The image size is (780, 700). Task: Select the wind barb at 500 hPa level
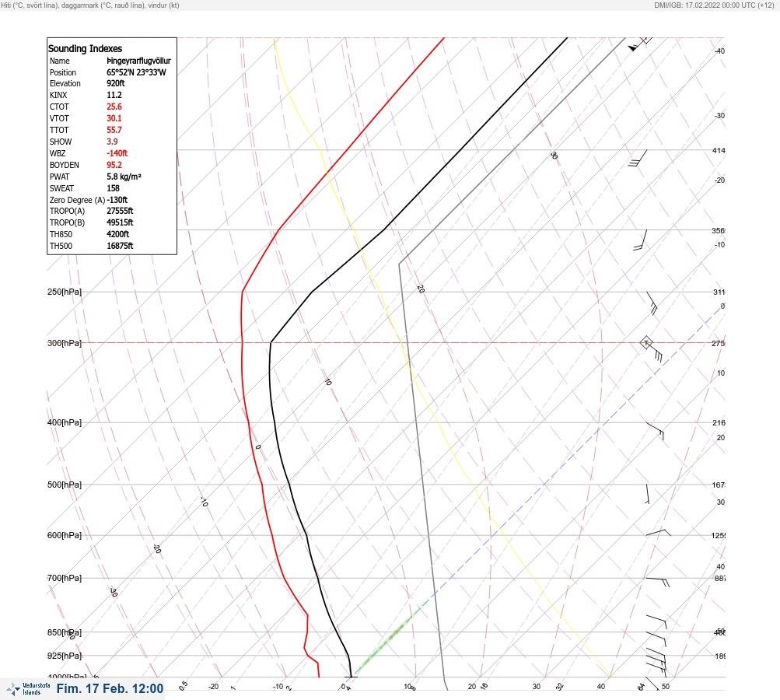[647, 494]
